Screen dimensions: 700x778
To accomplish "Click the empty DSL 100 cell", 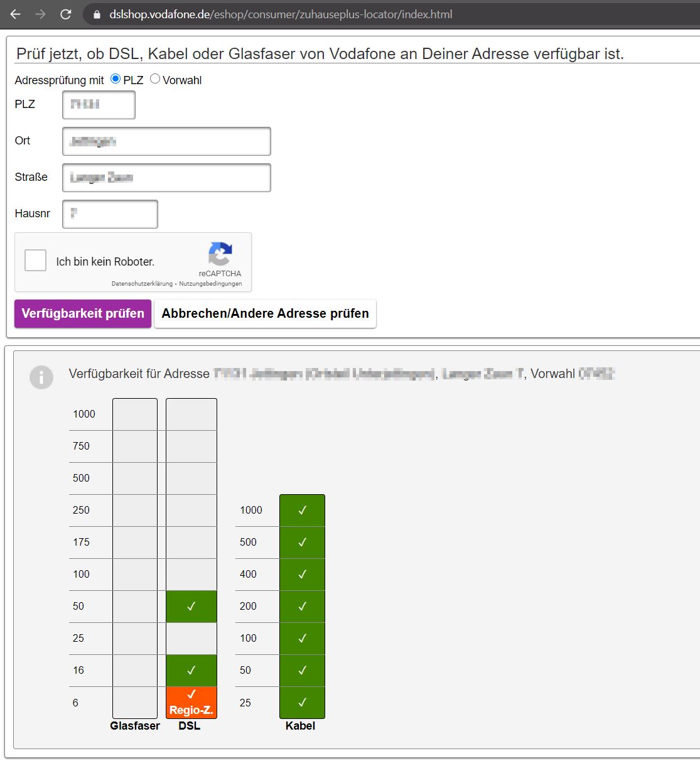I will pyautogui.click(x=191, y=575).
